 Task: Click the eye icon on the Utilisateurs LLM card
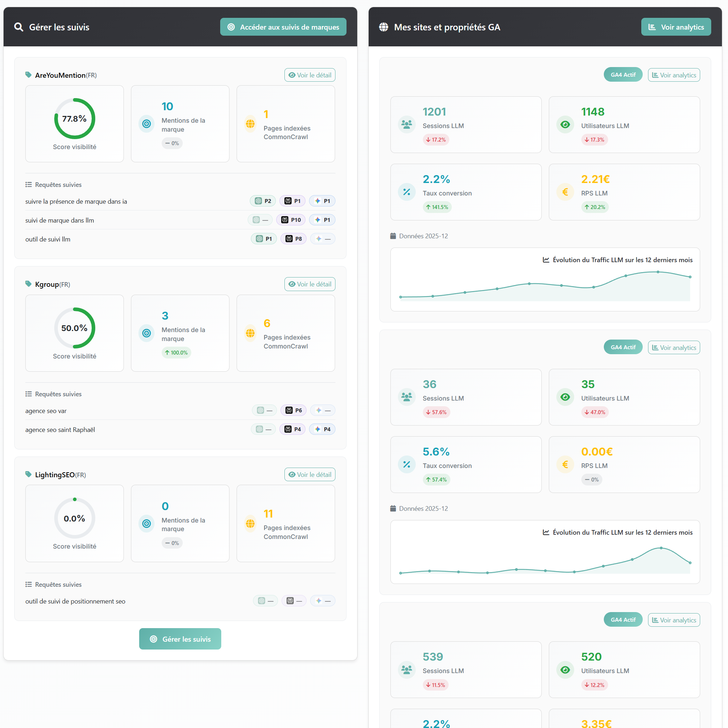[x=565, y=124]
